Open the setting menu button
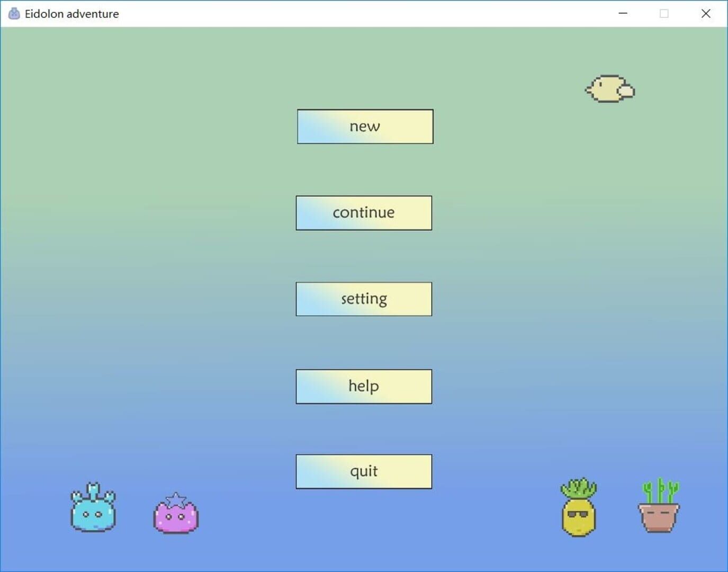728x572 pixels. pyautogui.click(x=364, y=299)
